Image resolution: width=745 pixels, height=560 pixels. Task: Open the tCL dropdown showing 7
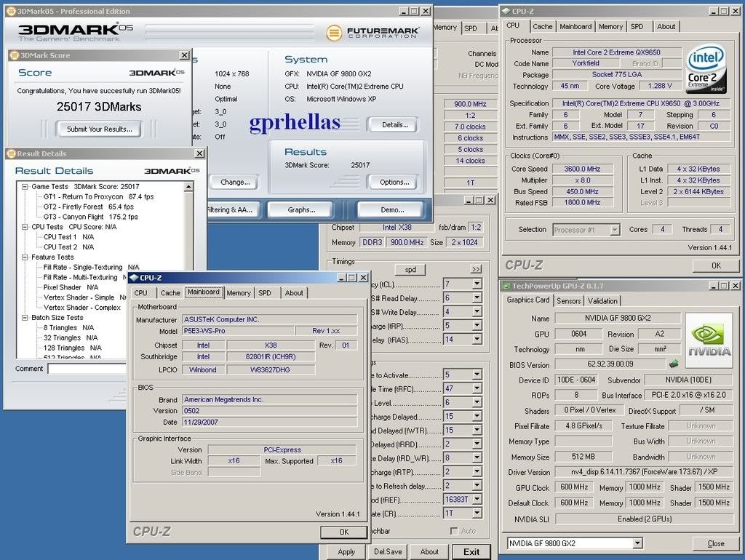pyautogui.click(x=477, y=284)
